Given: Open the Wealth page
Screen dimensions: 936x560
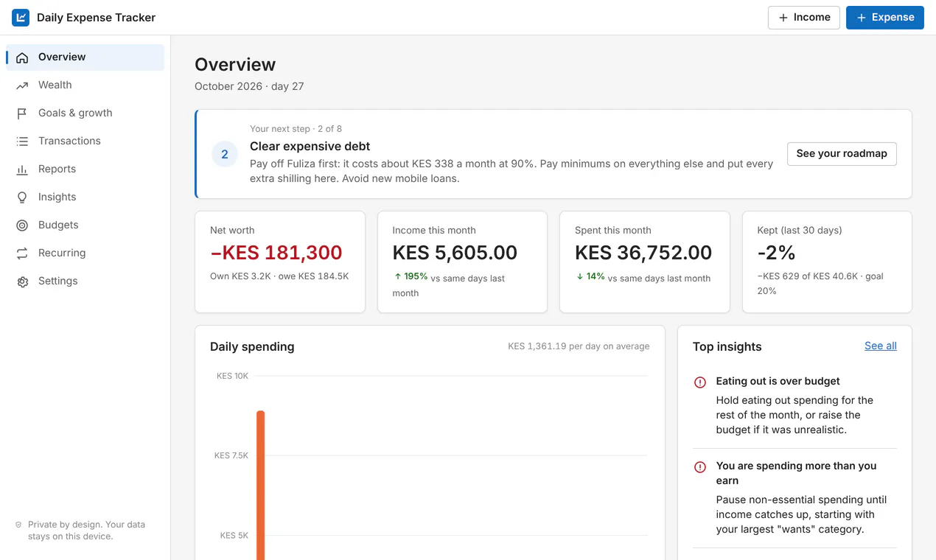Looking at the screenshot, I should click(85, 85).
